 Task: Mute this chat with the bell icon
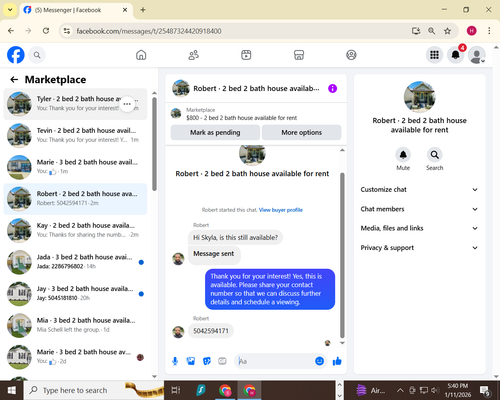click(x=403, y=155)
